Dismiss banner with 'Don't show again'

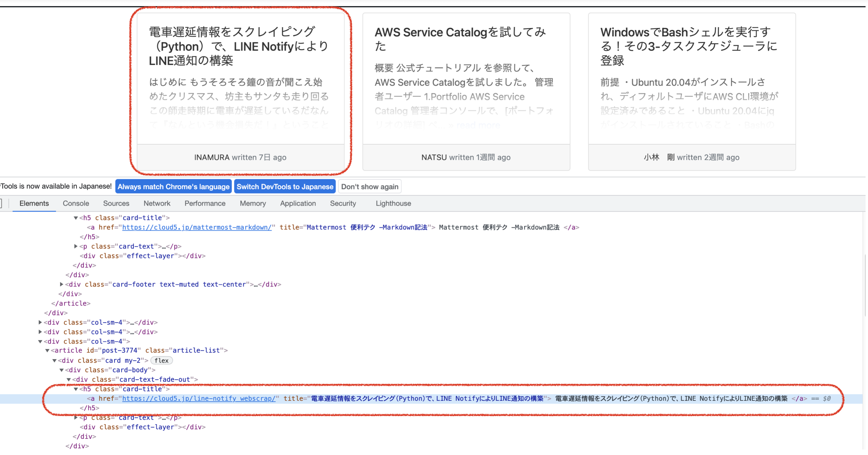tap(370, 186)
